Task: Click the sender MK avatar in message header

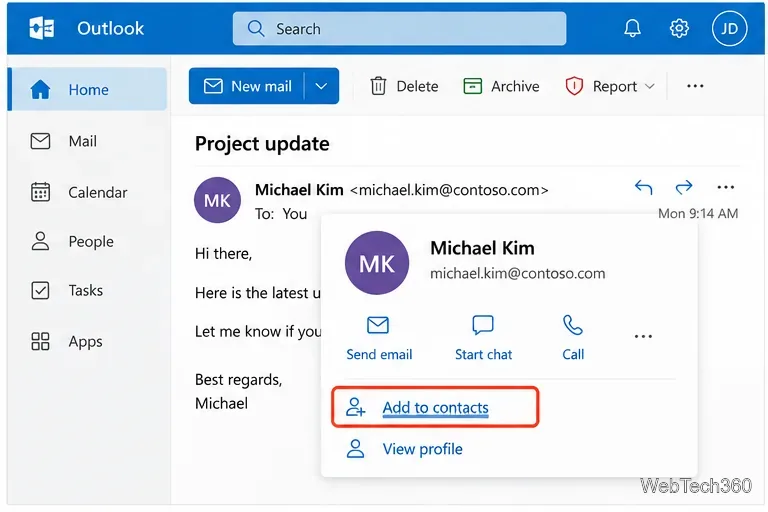Action: coord(217,200)
